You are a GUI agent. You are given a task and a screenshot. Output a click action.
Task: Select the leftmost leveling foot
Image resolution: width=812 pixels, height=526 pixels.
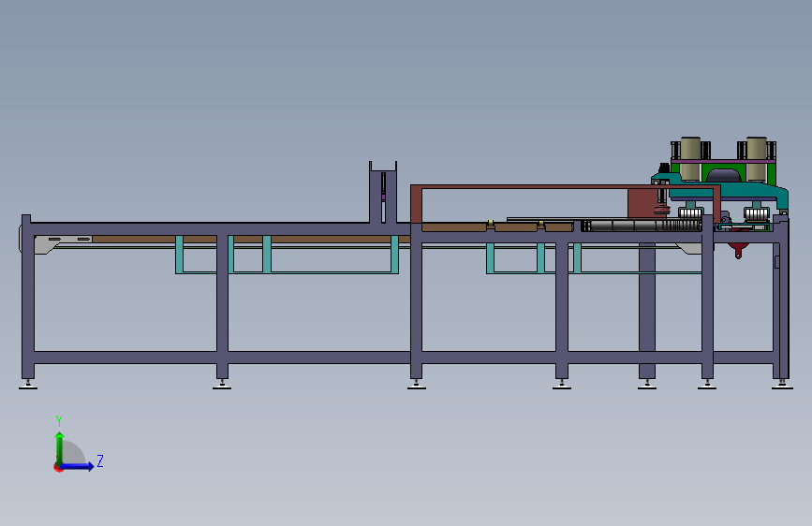(28, 385)
